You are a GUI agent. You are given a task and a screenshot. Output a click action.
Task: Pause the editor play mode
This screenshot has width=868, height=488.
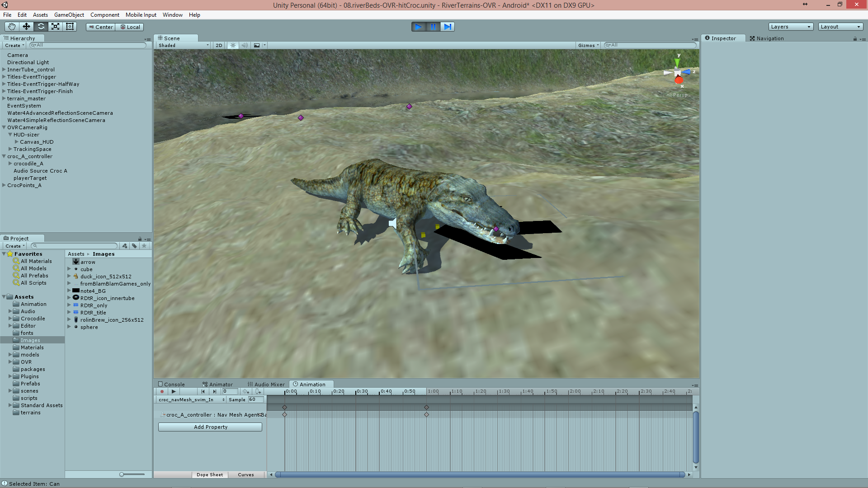point(433,27)
